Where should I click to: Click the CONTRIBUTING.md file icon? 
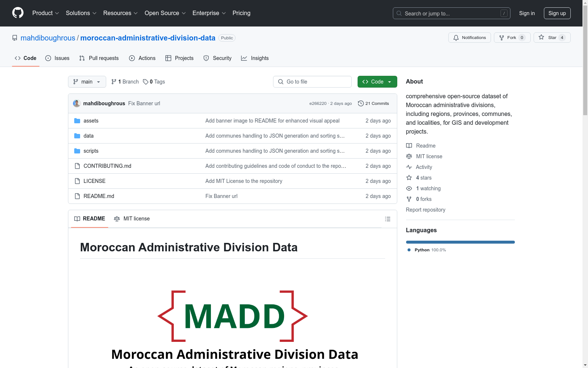[77, 166]
